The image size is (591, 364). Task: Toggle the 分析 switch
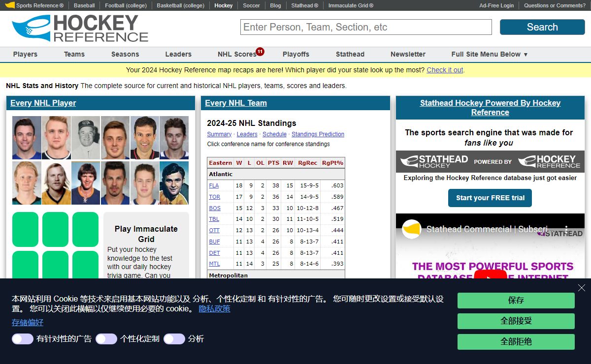click(174, 339)
